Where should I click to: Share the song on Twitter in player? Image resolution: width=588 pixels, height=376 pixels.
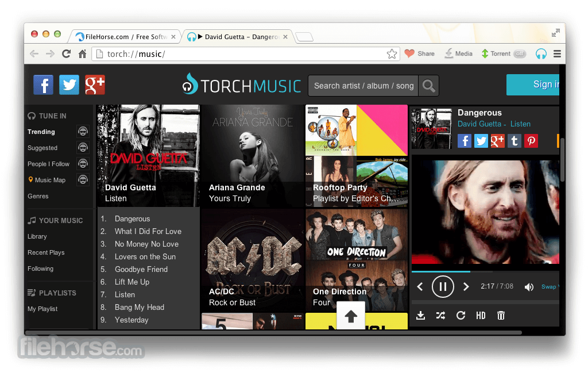click(x=481, y=141)
